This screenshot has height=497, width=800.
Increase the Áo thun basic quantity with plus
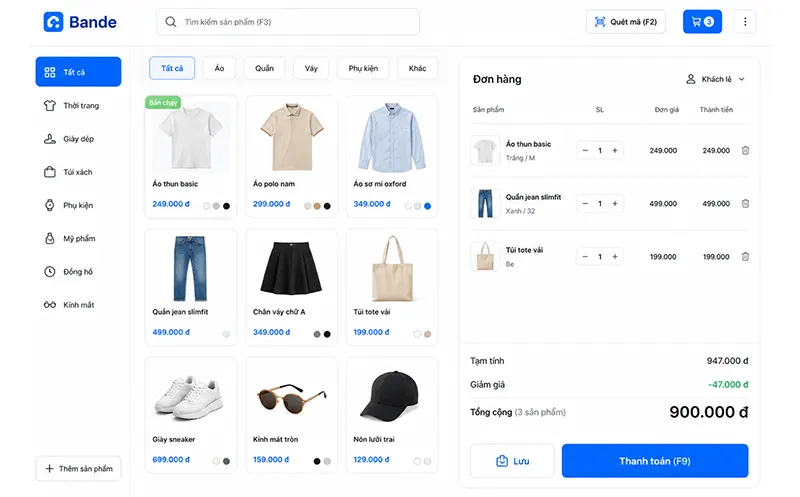tap(615, 151)
